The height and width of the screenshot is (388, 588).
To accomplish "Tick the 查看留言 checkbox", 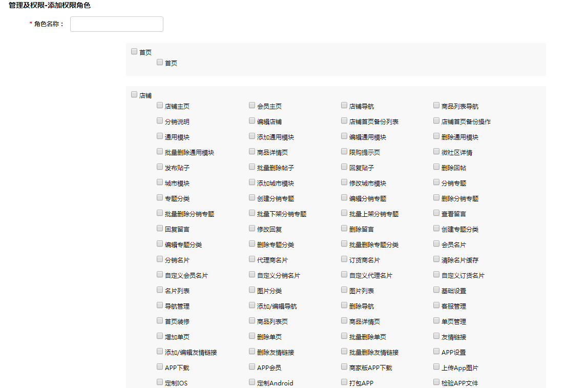I will pos(436,213).
